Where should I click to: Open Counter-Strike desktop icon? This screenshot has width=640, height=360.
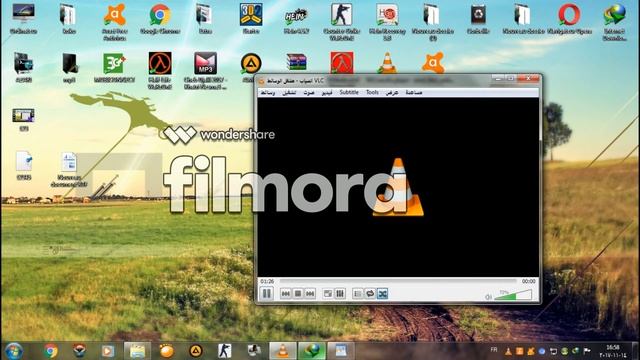pos(341,22)
